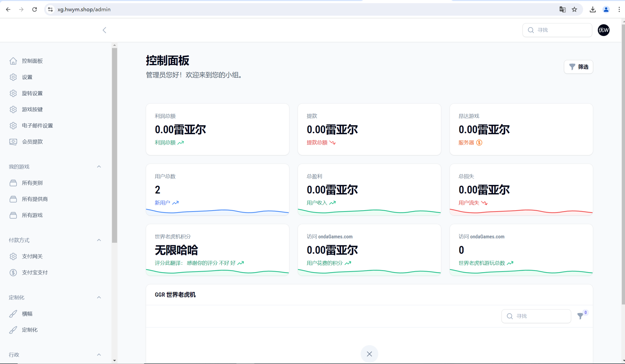Image resolution: width=625 pixels, height=364 pixels.
Task: Click the sidebar collapse arrow icon
Action: click(x=104, y=30)
